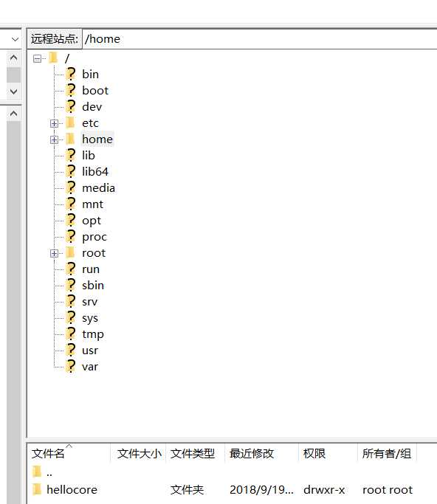
Task: Click the parent directory (..) folder icon
Action: [37, 472]
